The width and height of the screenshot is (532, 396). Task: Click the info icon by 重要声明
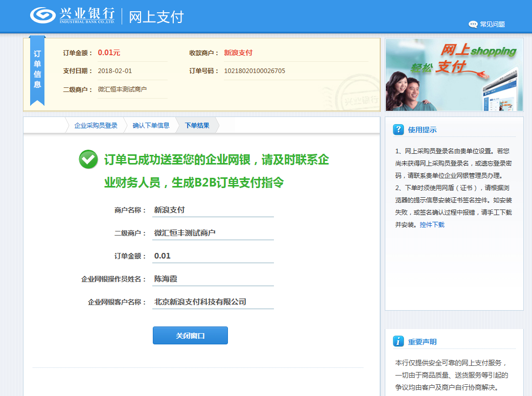pos(398,341)
